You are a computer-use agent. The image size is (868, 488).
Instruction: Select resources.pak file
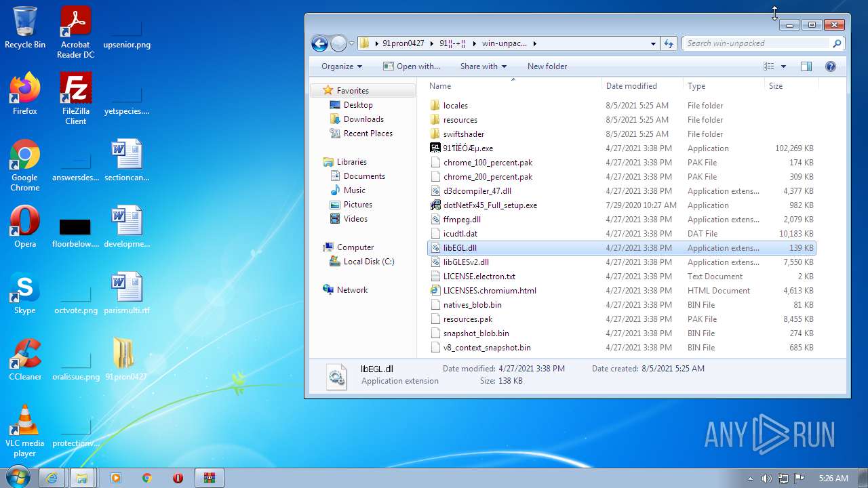coord(468,319)
